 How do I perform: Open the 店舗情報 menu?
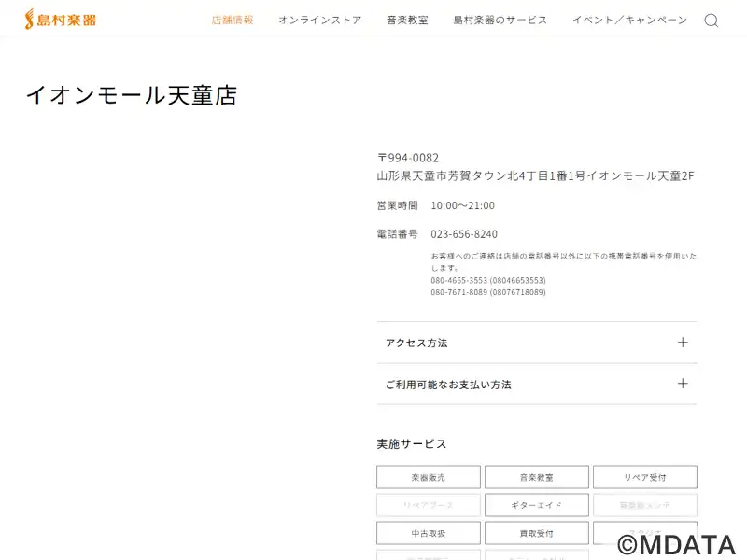click(x=233, y=20)
